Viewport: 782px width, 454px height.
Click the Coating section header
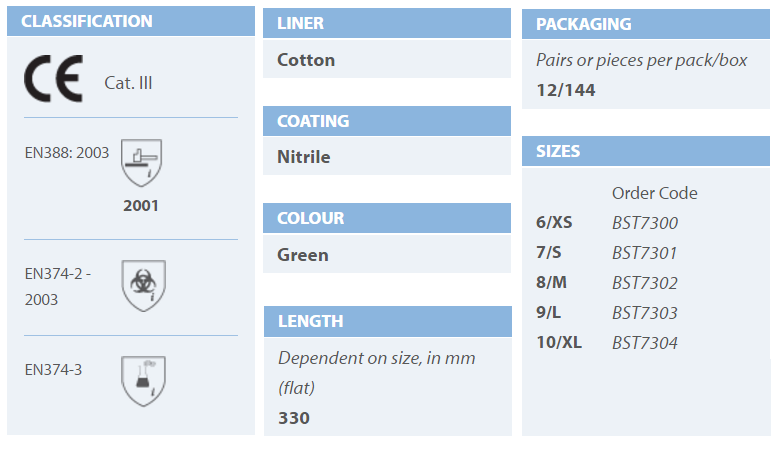313,121
